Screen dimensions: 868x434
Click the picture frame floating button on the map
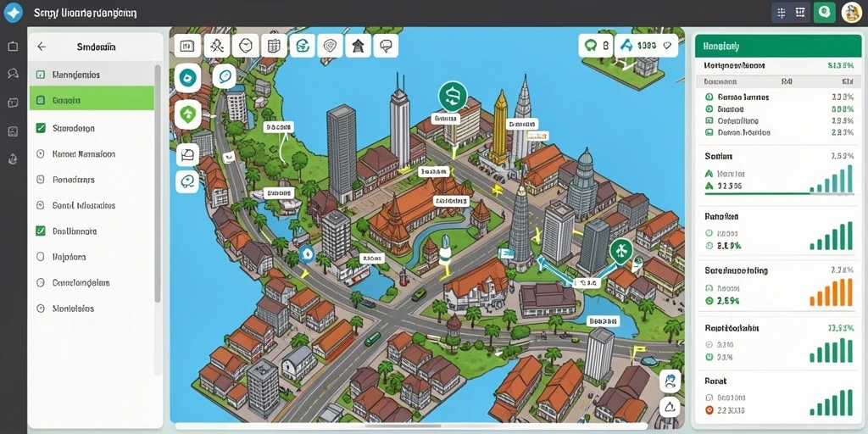[x=187, y=154]
